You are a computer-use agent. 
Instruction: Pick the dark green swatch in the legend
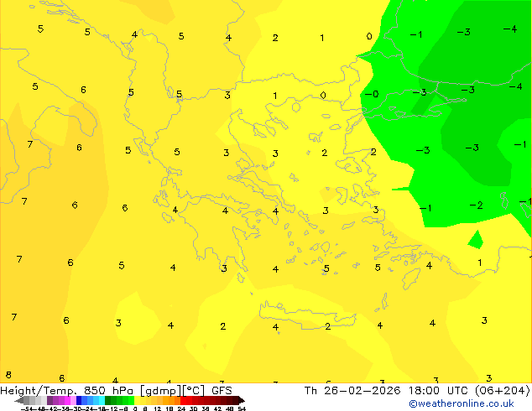(108, 400)
